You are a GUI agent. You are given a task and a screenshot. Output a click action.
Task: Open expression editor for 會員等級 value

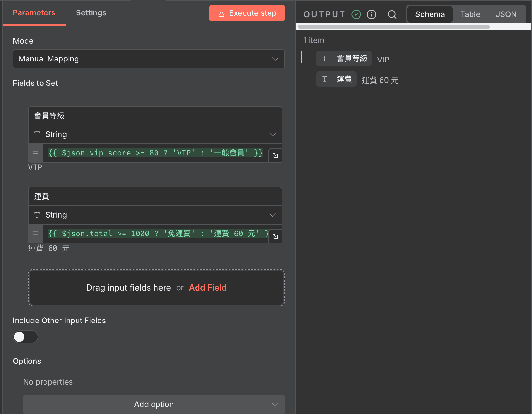point(275,155)
